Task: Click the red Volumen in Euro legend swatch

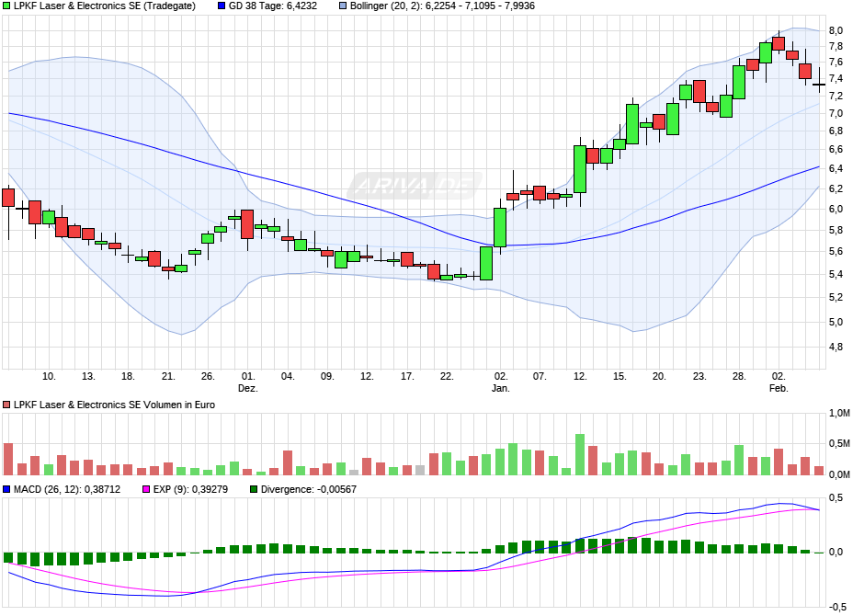Action: point(6,405)
